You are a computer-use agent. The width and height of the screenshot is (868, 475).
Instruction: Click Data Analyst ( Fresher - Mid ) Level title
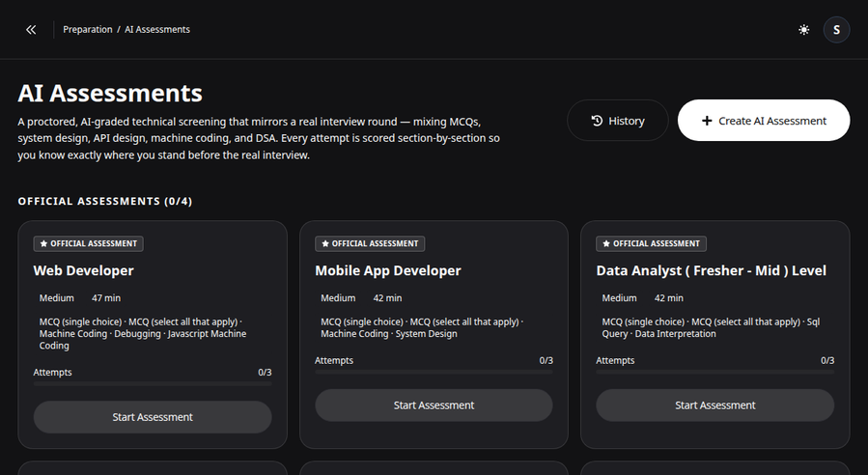coord(712,270)
